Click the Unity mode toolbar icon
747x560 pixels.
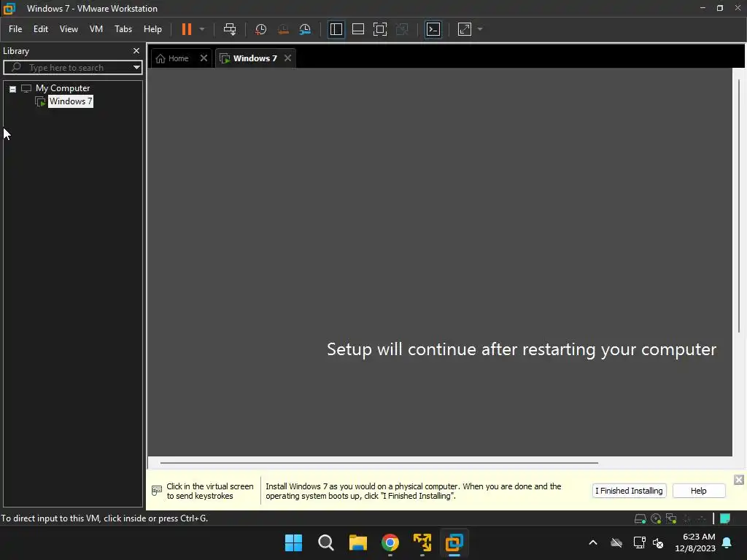(x=402, y=29)
